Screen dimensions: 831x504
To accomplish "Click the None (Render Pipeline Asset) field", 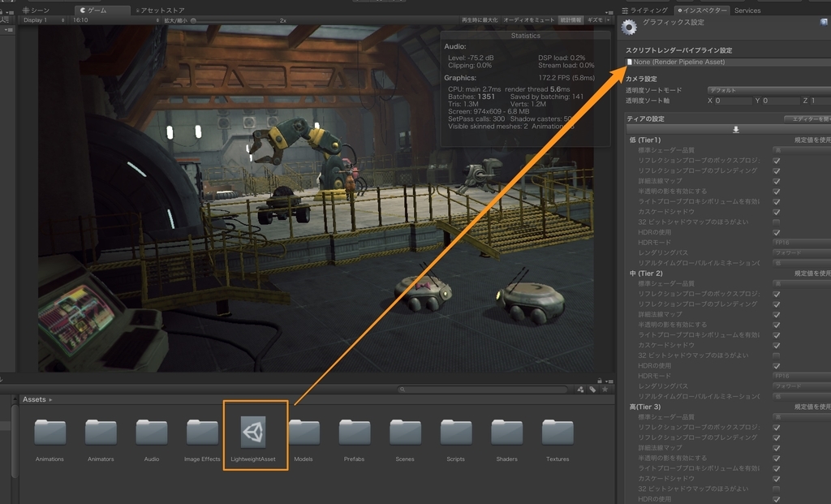I will point(728,62).
